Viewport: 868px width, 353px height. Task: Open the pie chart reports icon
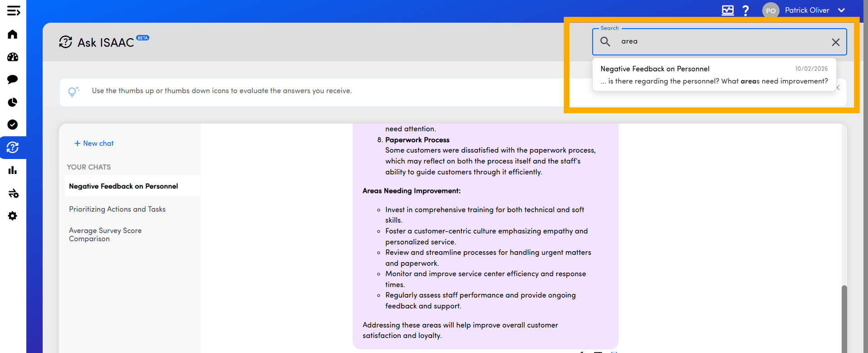click(x=13, y=102)
